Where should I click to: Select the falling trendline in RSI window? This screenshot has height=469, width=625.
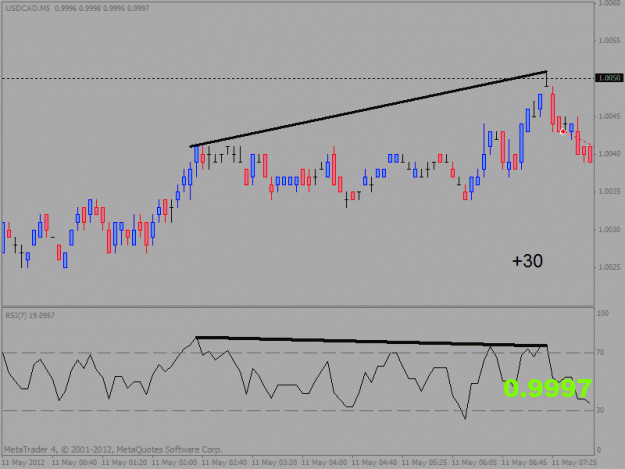371,341
